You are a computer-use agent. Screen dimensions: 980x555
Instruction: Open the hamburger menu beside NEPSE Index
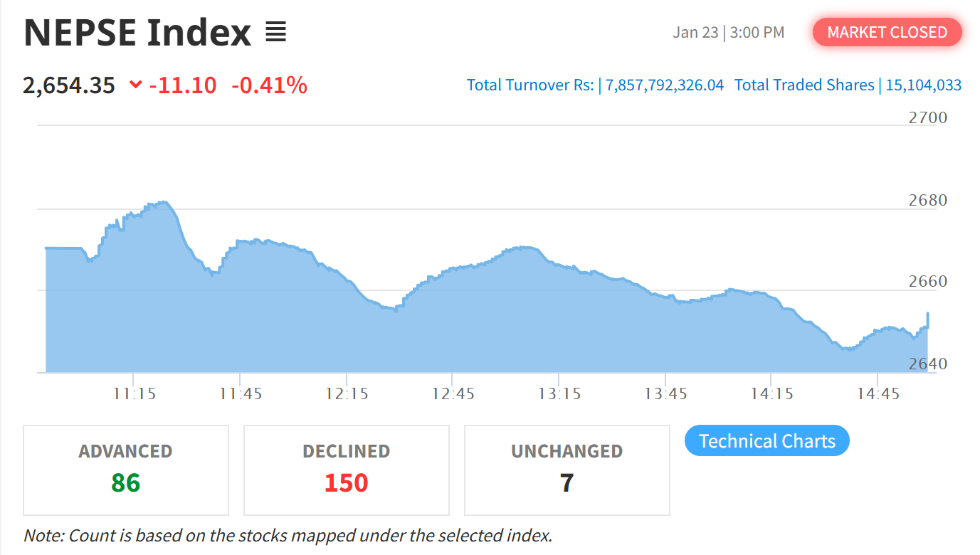click(x=275, y=32)
